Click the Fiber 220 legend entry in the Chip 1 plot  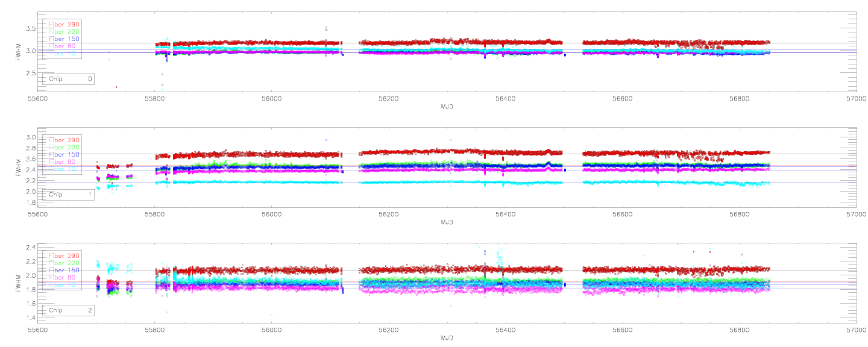point(64,147)
